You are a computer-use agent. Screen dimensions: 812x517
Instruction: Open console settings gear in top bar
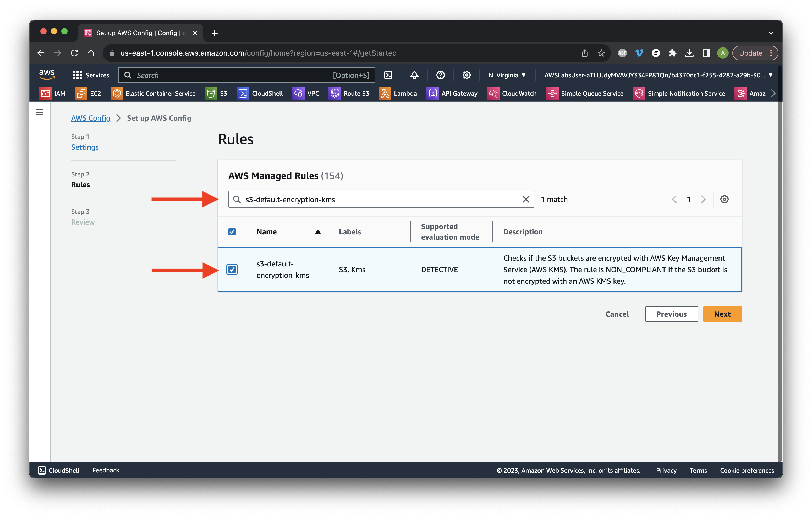point(466,75)
